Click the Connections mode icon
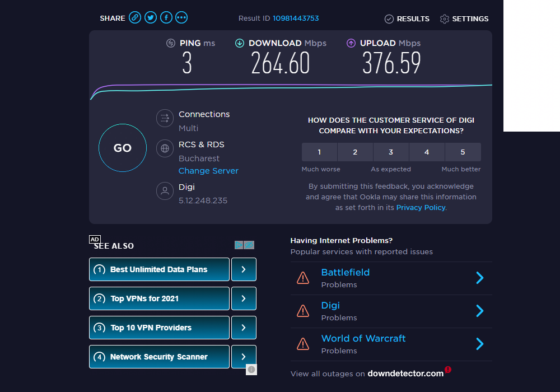Image resolution: width=560 pixels, height=392 pixels. click(165, 118)
